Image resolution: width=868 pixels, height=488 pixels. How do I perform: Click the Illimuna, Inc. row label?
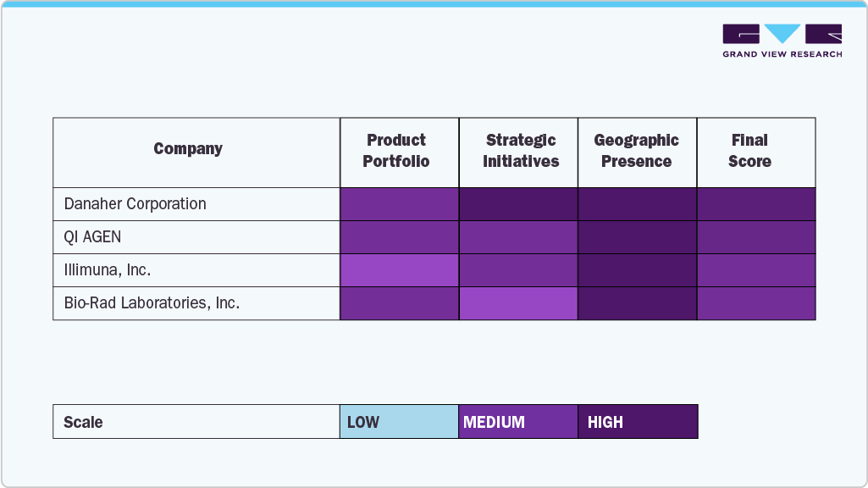pyautogui.click(x=108, y=270)
